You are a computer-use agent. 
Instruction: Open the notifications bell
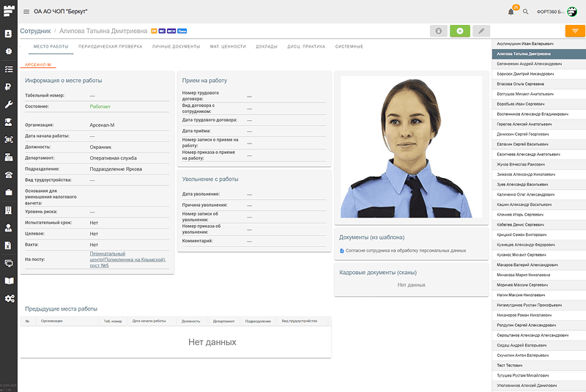click(511, 12)
